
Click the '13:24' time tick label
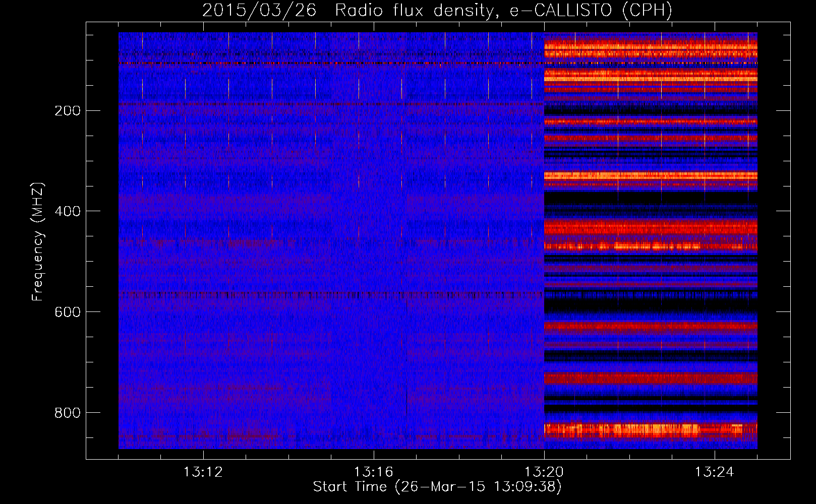pos(715,472)
